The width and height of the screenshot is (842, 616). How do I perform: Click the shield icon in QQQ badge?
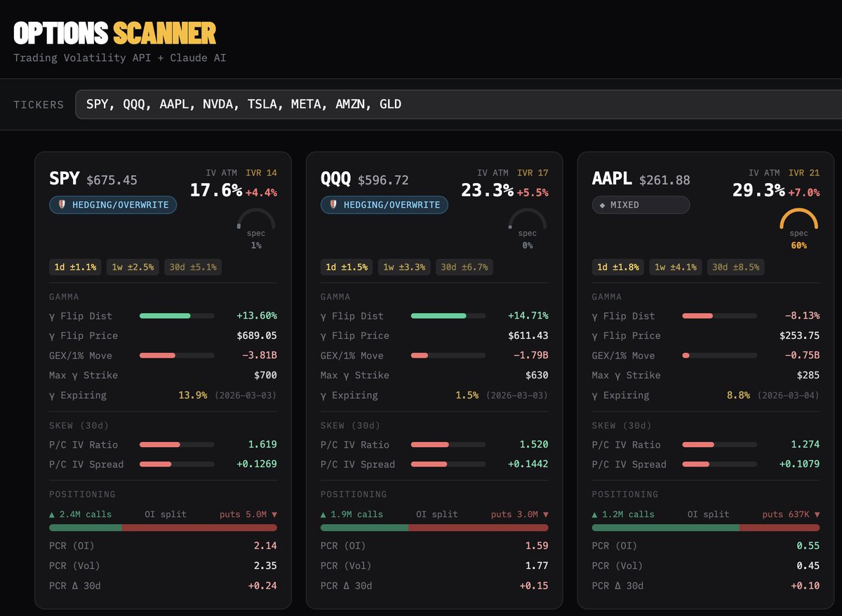[x=334, y=205]
